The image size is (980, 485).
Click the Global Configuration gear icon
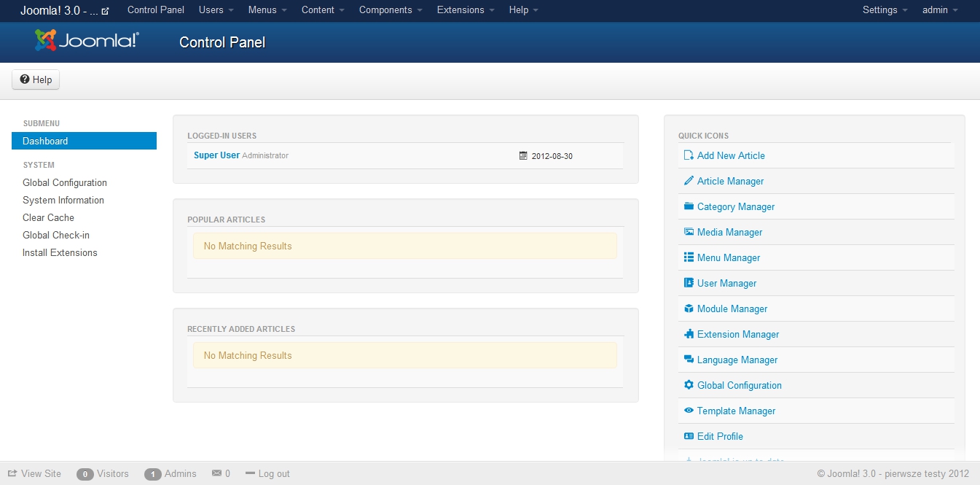(689, 385)
